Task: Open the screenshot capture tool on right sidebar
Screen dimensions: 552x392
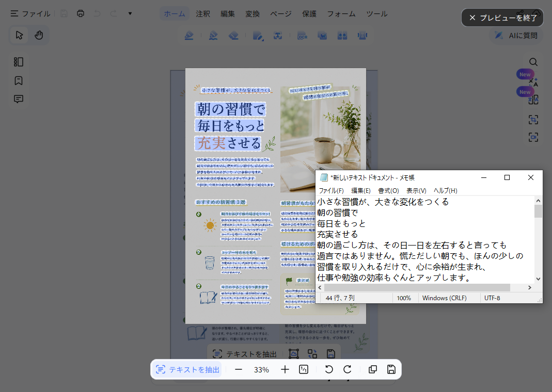Action: [x=533, y=120]
